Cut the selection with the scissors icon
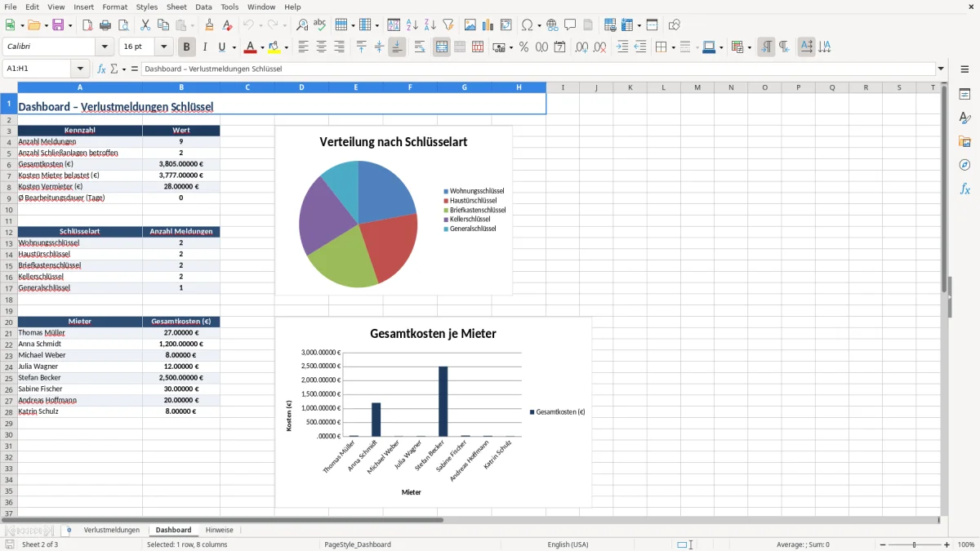The width and height of the screenshot is (980, 551). tap(145, 25)
